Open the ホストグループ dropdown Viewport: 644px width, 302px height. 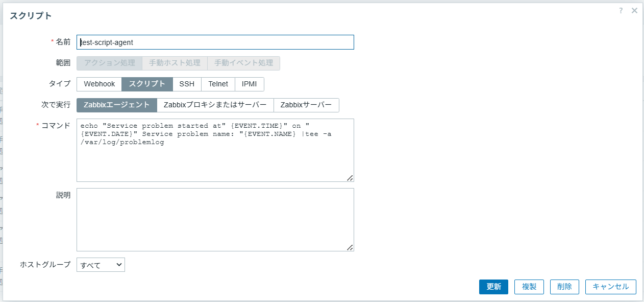coord(101,265)
